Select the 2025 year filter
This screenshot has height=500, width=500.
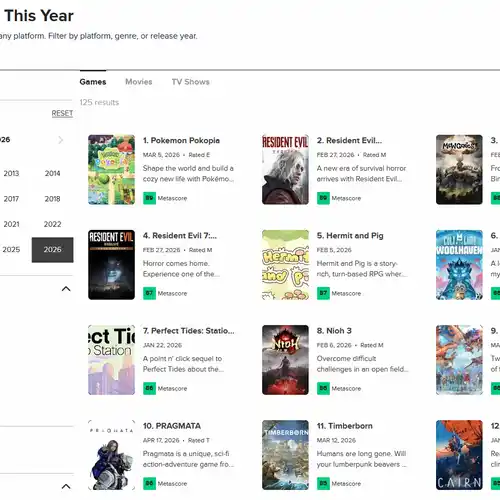pos(11,250)
